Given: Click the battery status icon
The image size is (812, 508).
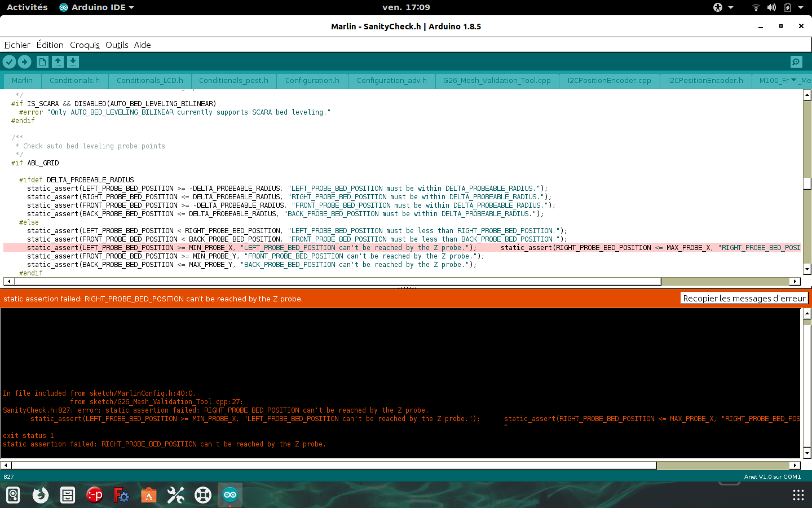Looking at the screenshot, I should click(788, 7).
